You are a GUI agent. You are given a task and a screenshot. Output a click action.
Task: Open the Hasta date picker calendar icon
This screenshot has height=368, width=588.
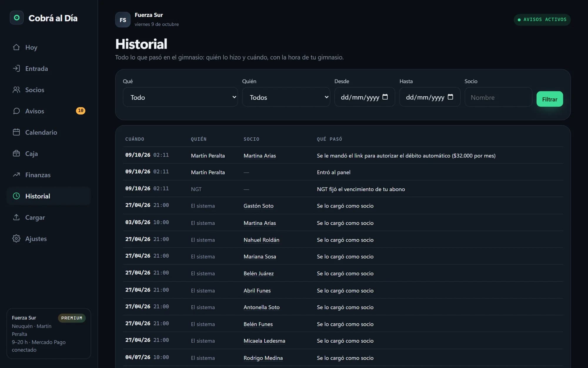[x=450, y=97]
